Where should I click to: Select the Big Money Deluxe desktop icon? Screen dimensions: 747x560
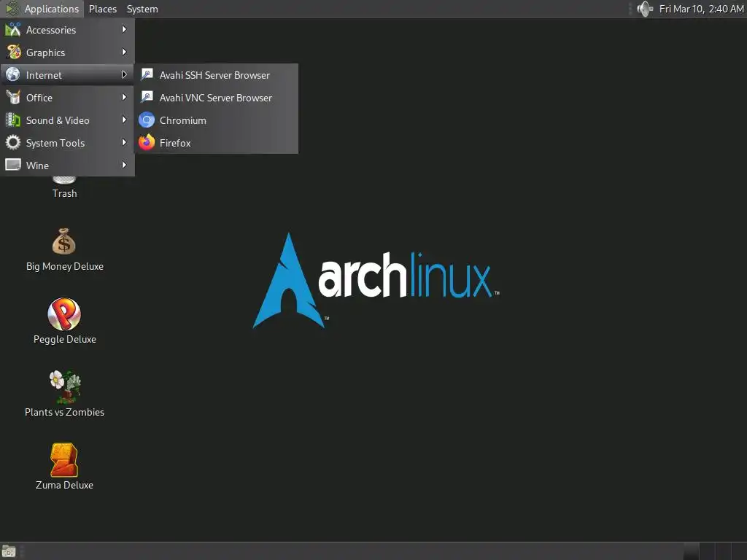point(64,242)
